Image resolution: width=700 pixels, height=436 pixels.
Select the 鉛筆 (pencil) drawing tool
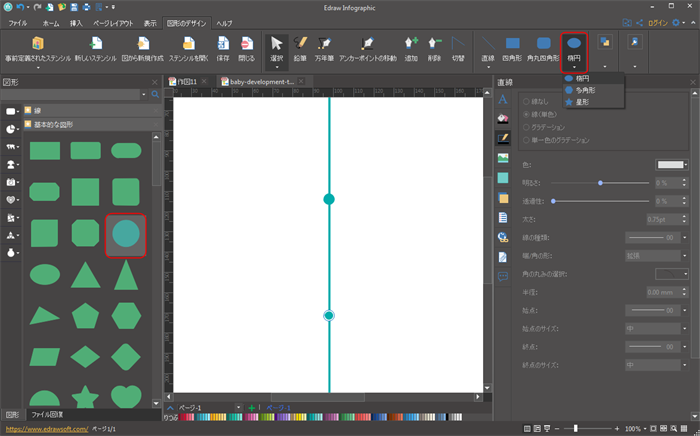[300, 48]
